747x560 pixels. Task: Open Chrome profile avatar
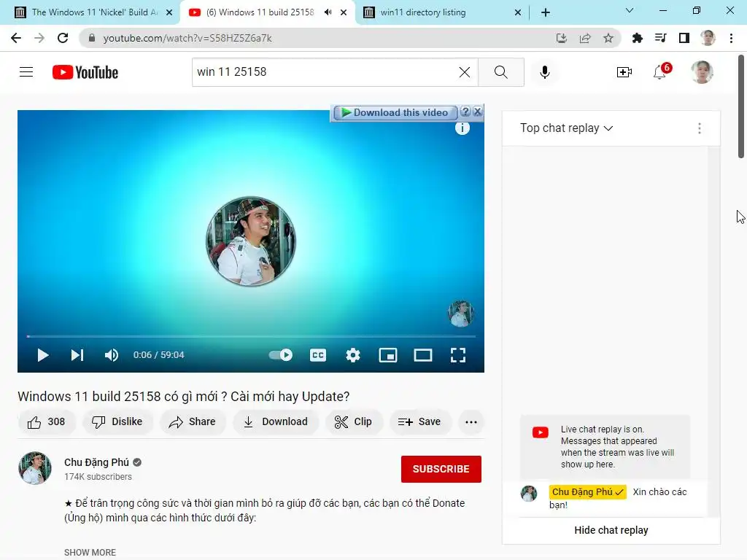[x=708, y=38]
